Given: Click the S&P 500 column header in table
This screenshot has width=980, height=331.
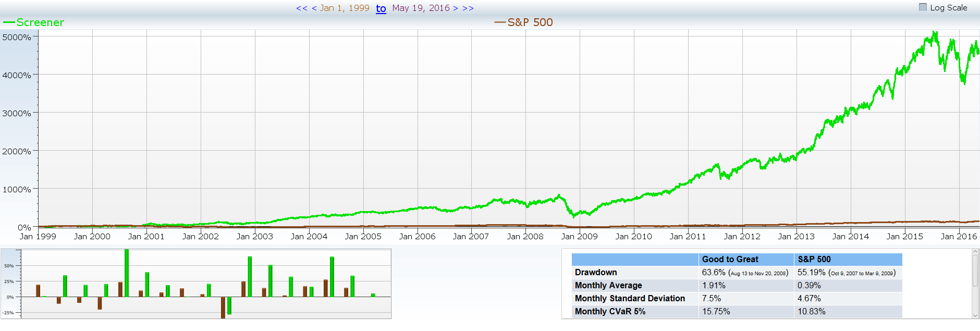Looking at the screenshot, I should (x=848, y=259).
